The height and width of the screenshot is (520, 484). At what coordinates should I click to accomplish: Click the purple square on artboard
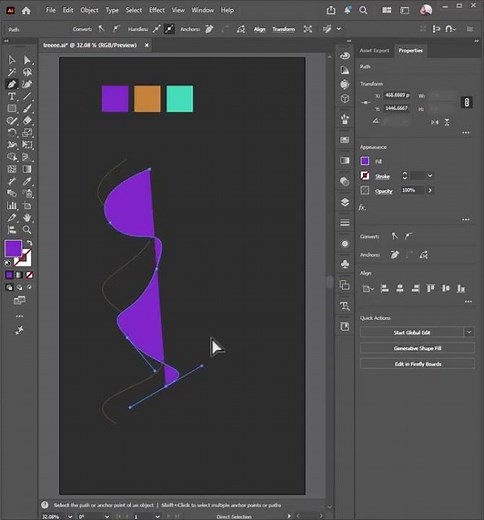click(115, 99)
